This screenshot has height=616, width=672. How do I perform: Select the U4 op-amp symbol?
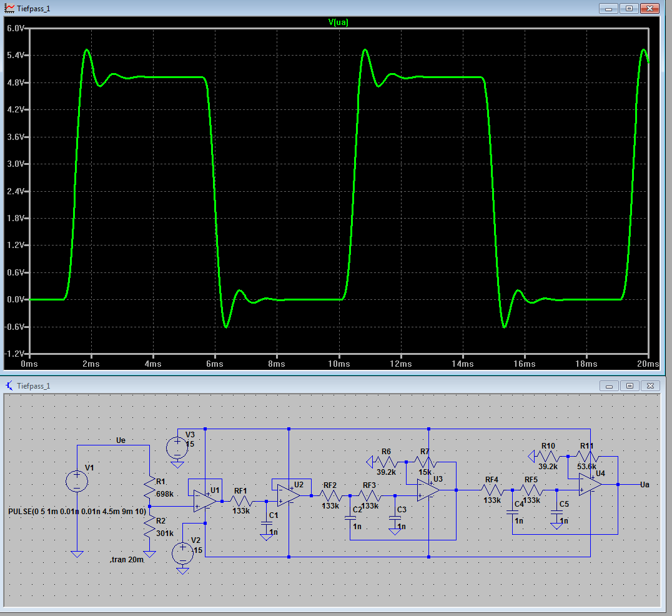[x=589, y=484]
